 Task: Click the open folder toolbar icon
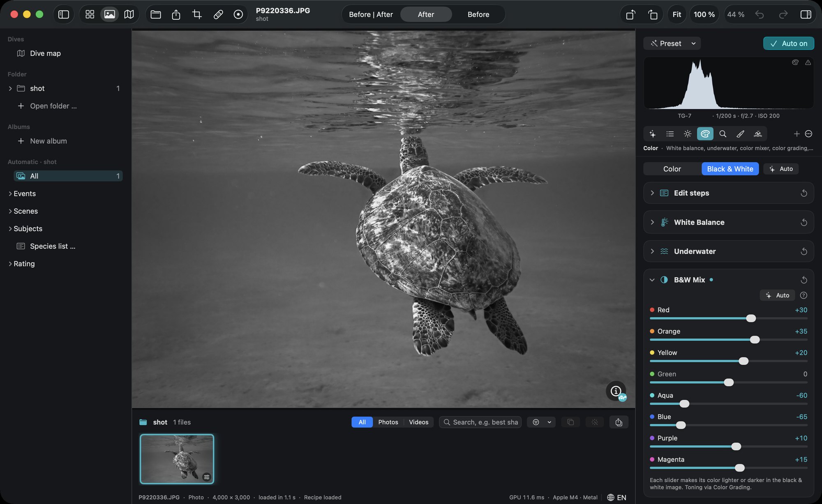[156, 14]
